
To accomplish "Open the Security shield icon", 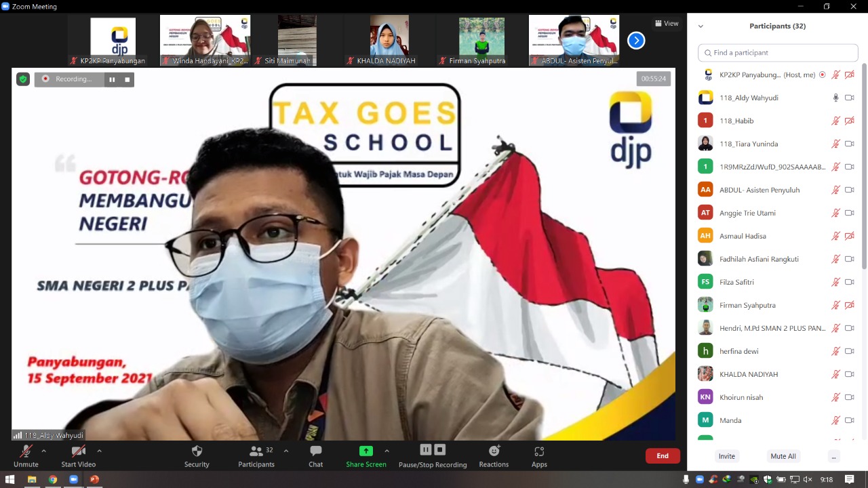I will (197, 451).
